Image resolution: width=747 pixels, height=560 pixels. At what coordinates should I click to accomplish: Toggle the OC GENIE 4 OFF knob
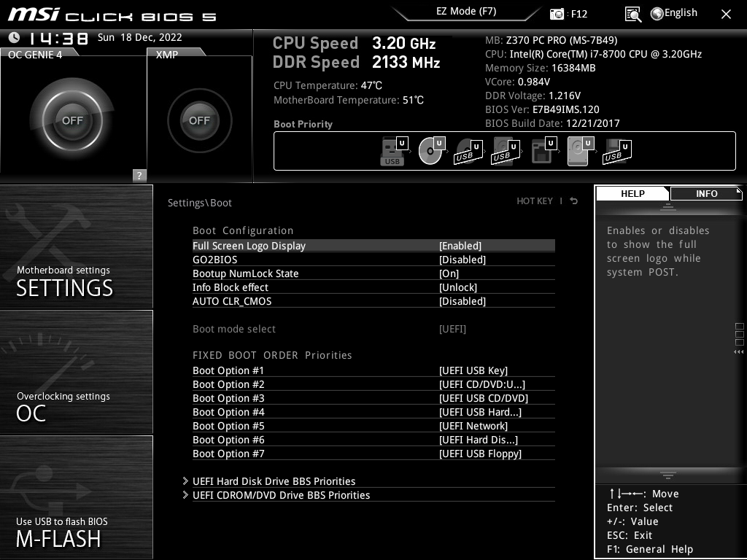[x=72, y=120]
